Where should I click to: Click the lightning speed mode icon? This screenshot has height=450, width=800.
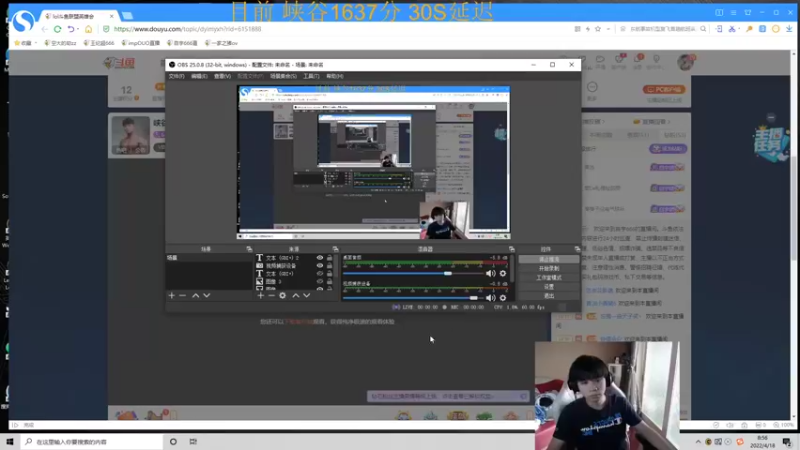(588, 29)
